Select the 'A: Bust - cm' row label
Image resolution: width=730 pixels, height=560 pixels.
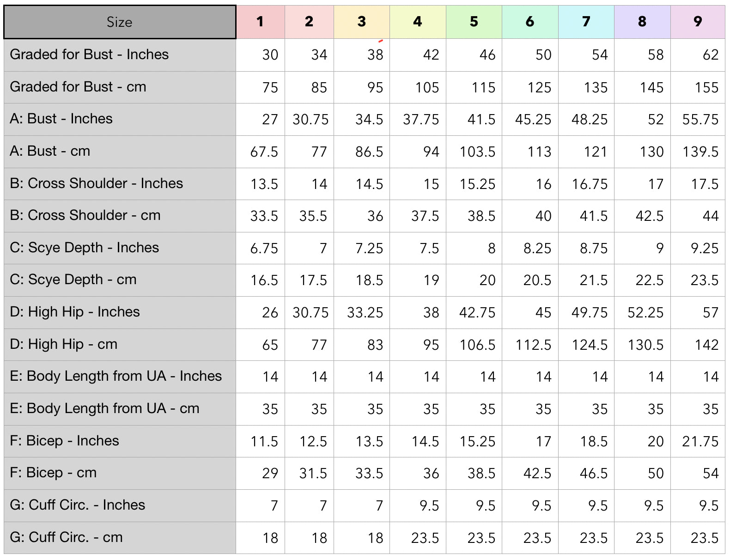point(50,151)
